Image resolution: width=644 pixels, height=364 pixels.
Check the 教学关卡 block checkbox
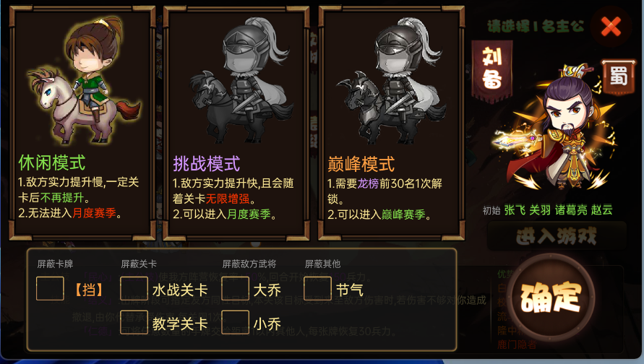click(134, 323)
